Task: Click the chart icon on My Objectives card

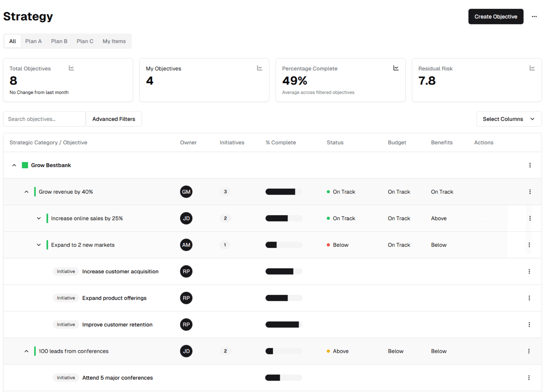Action: [259, 68]
